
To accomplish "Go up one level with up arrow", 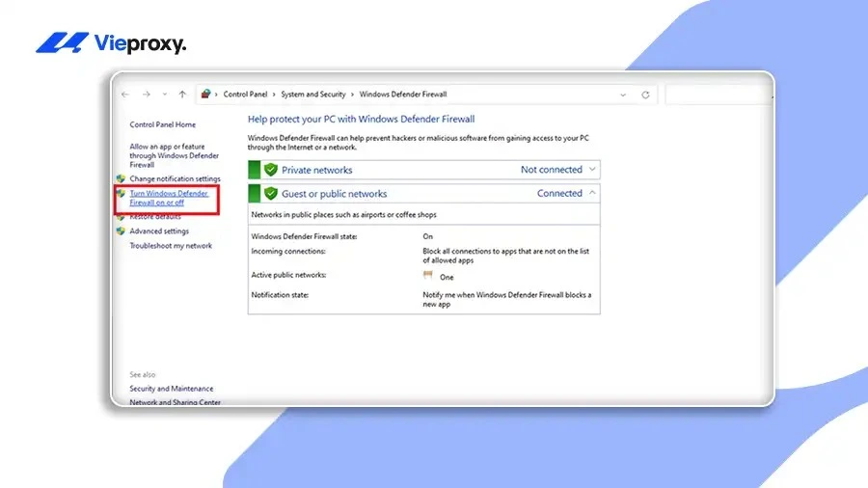I will (x=182, y=95).
